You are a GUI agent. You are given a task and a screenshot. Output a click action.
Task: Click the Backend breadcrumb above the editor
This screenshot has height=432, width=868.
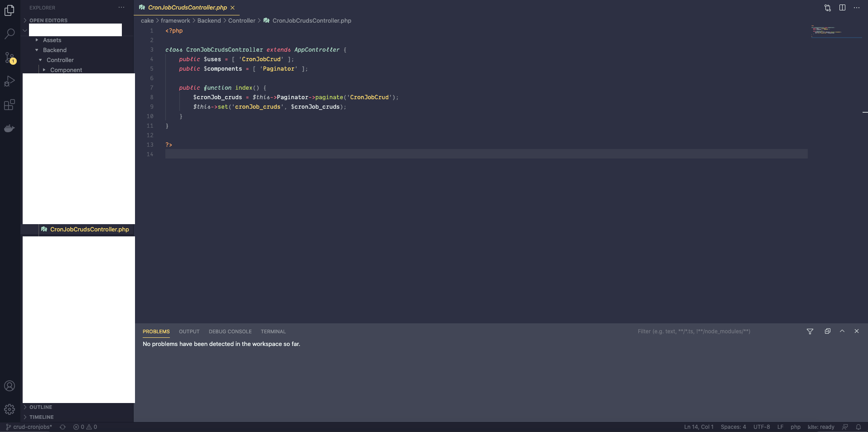pyautogui.click(x=208, y=20)
